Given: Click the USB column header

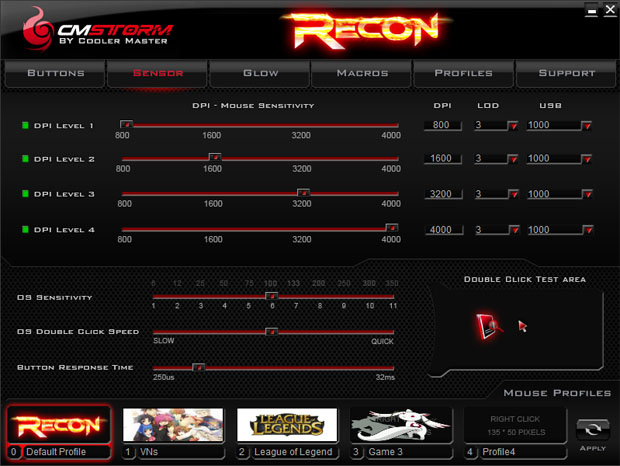Looking at the screenshot, I should (550, 106).
